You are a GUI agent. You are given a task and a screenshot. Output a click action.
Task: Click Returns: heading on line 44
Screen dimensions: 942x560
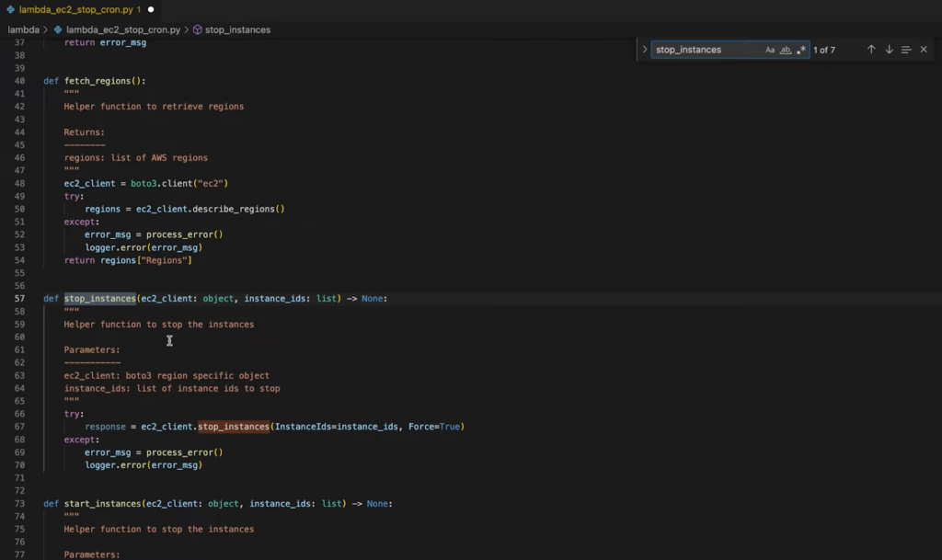(84, 132)
